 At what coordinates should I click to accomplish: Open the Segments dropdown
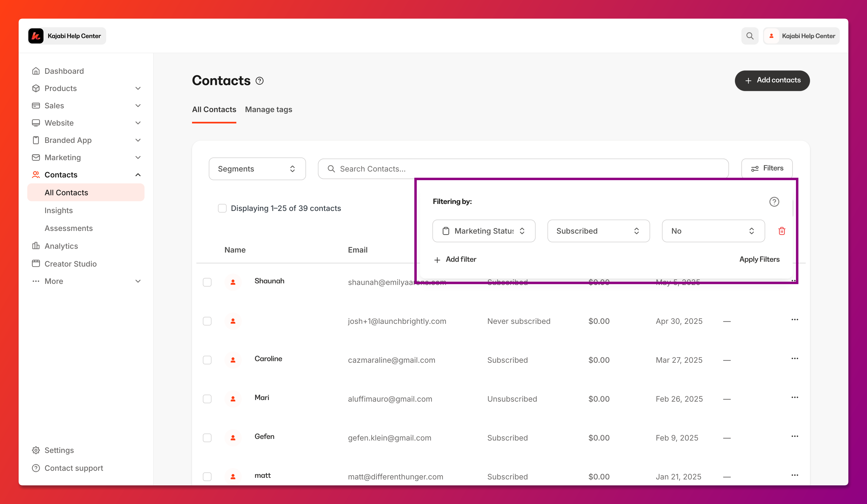click(257, 169)
